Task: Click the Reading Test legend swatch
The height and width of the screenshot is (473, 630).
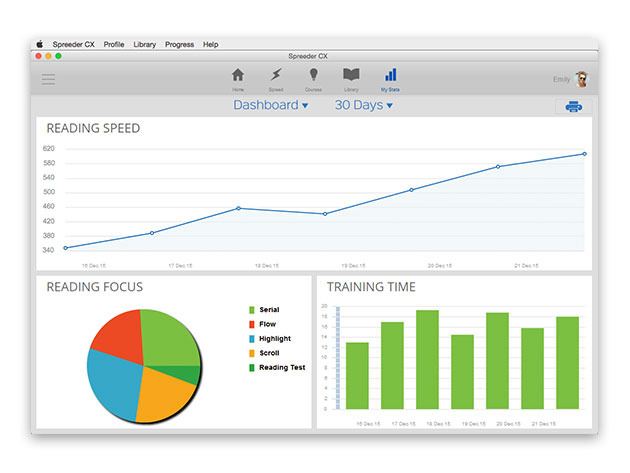Action: pyautogui.click(x=252, y=368)
